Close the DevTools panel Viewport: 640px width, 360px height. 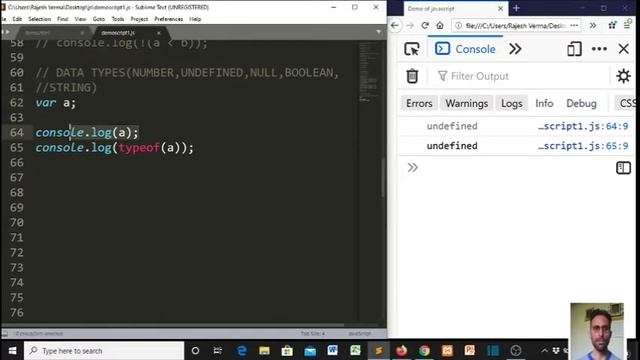[623, 49]
